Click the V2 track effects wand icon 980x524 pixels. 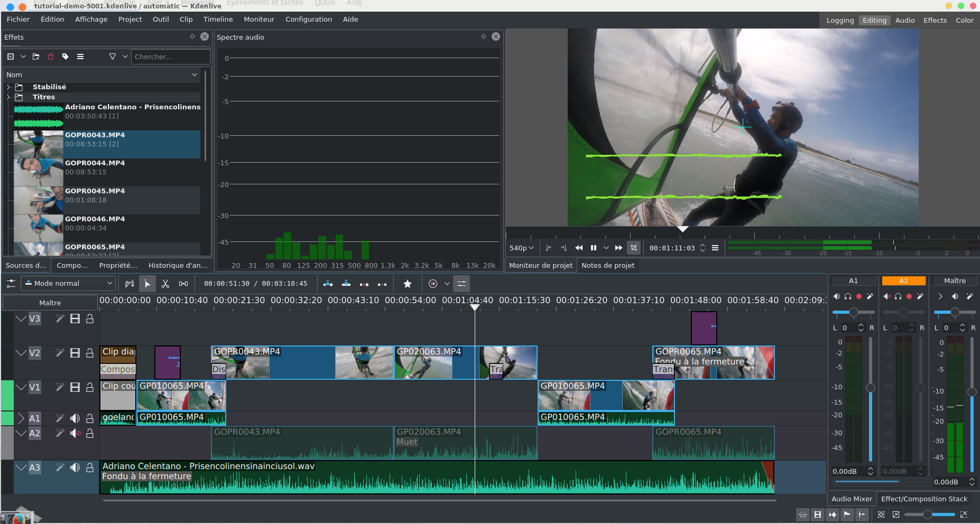[x=60, y=353]
